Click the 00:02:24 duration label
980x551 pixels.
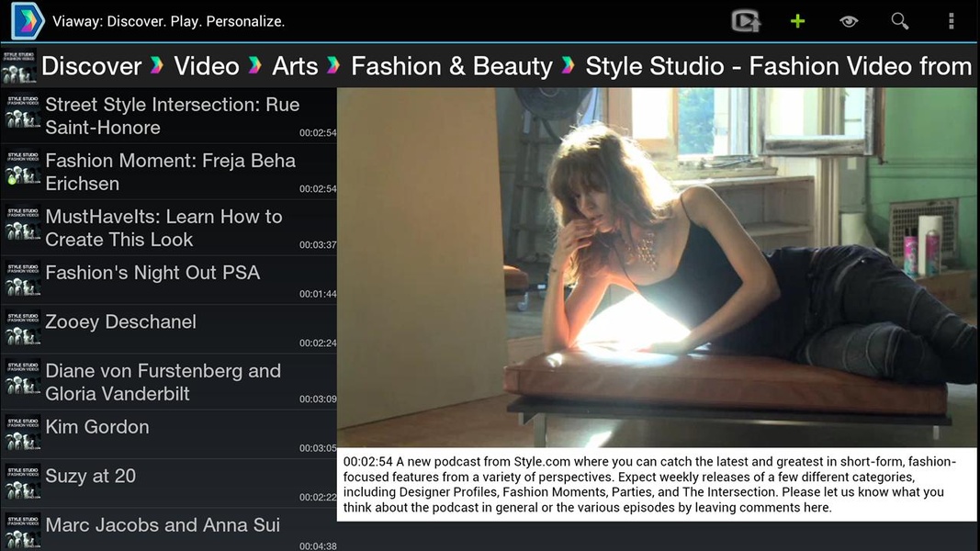tap(318, 343)
